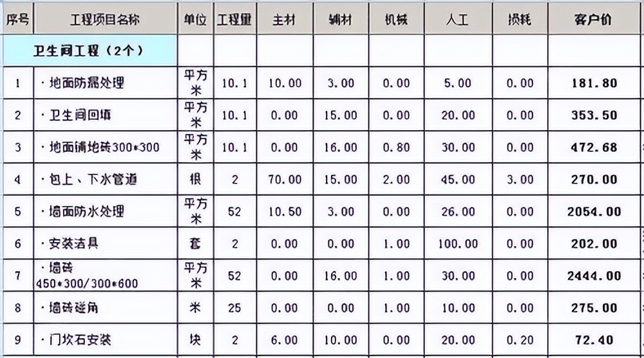Viewport: 644px width, 358px height.
Task: Click the 序号 column header
Action: click(x=17, y=20)
